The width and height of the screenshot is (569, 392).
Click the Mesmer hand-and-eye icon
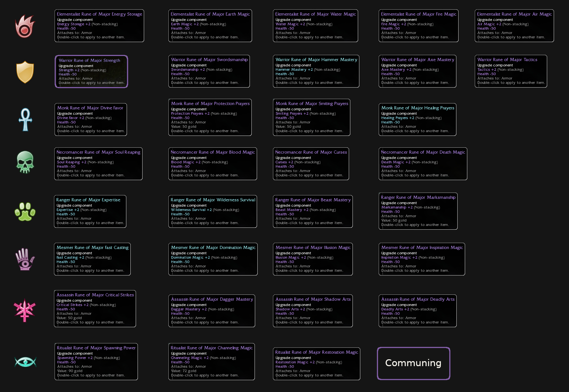[25, 259]
